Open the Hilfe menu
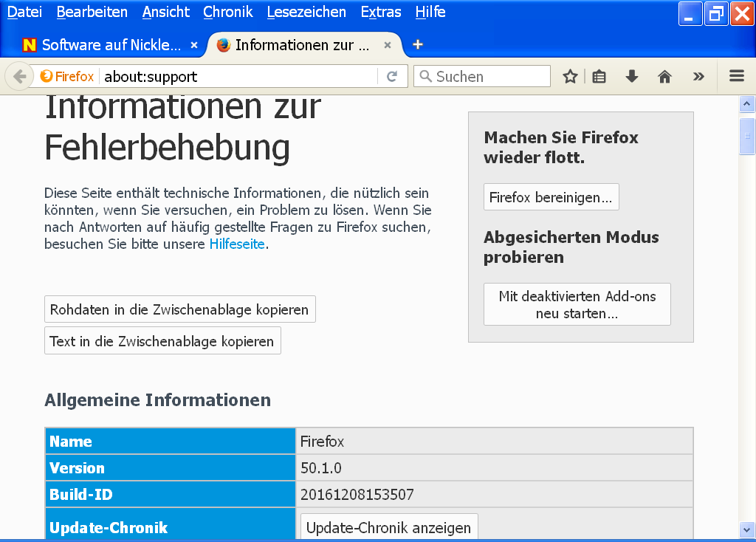 pos(430,12)
